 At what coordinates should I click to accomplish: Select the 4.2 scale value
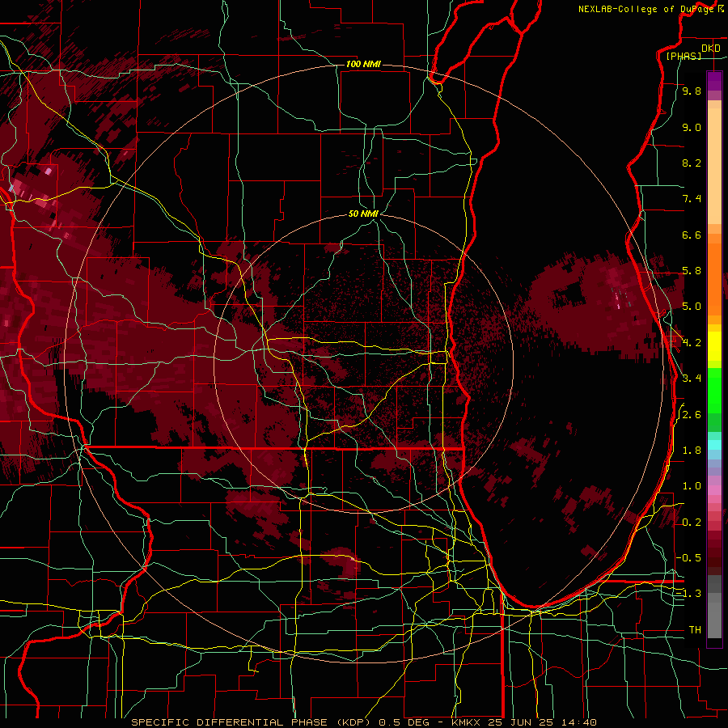click(x=692, y=343)
